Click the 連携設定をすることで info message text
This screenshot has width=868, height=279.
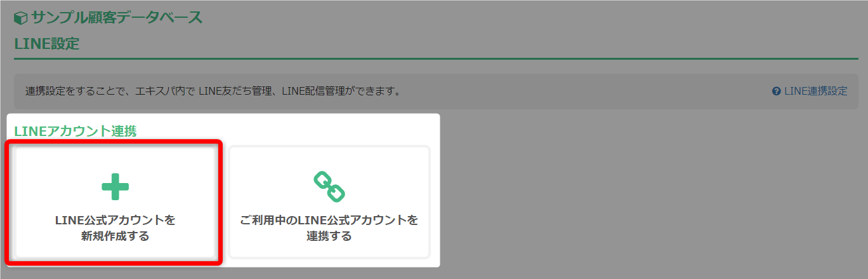tap(213, 91)
